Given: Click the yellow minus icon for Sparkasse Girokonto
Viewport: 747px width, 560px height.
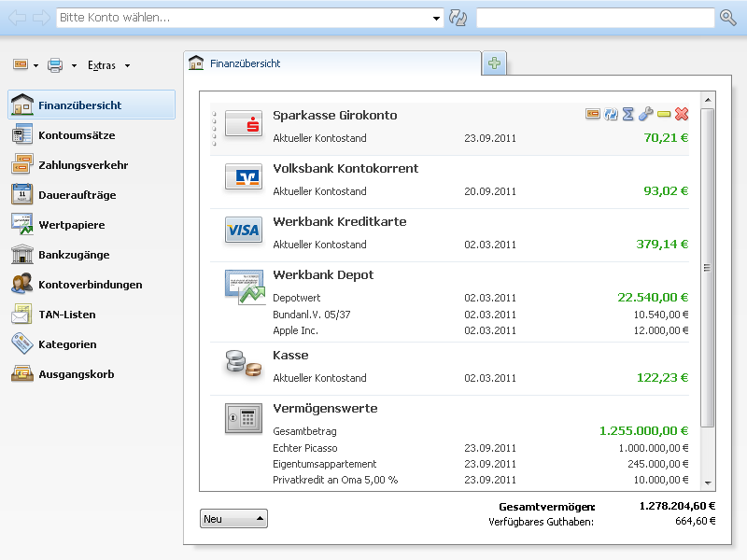Looking at the screenshot, I should pyautogui.click(x=664, y=114).
